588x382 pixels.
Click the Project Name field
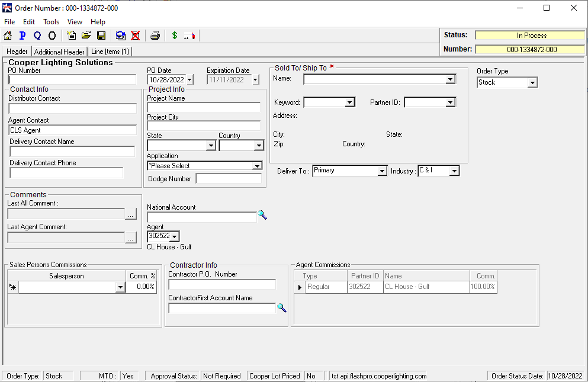(x=204, y=108)
